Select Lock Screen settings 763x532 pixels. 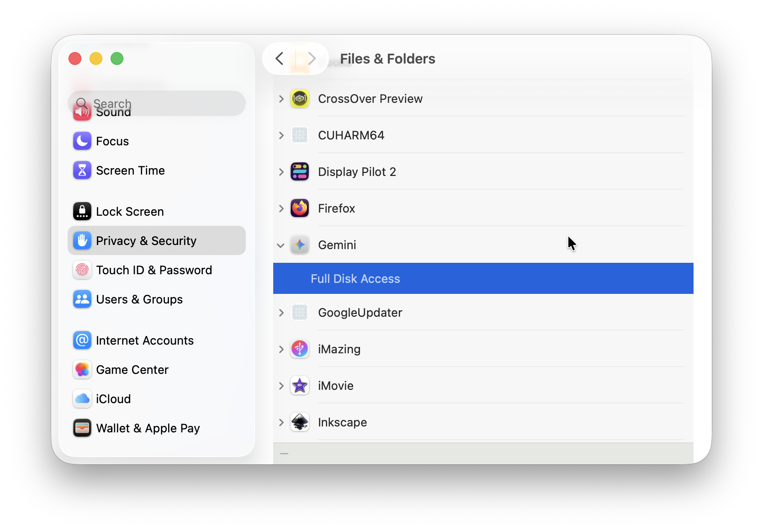coord(129,211)
